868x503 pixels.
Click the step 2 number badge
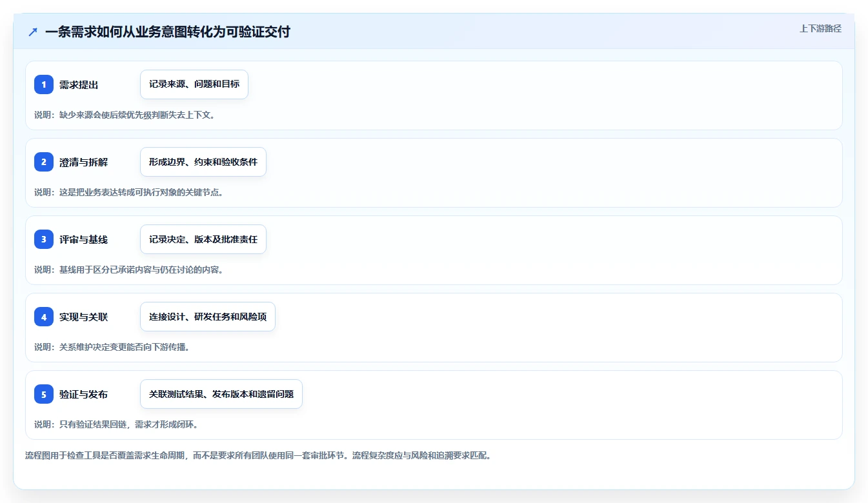[x=44, y=162]
